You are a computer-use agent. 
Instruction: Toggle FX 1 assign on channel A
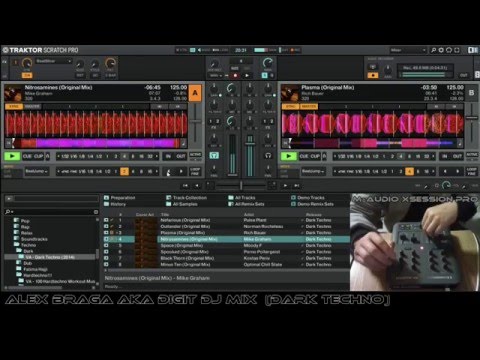pyautogui.click(x=211, y=121)
